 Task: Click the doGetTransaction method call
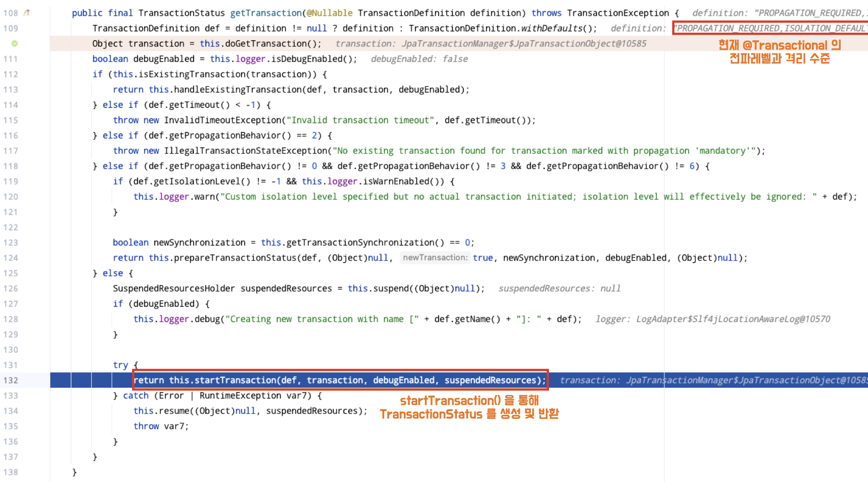[x=266, y=44]
